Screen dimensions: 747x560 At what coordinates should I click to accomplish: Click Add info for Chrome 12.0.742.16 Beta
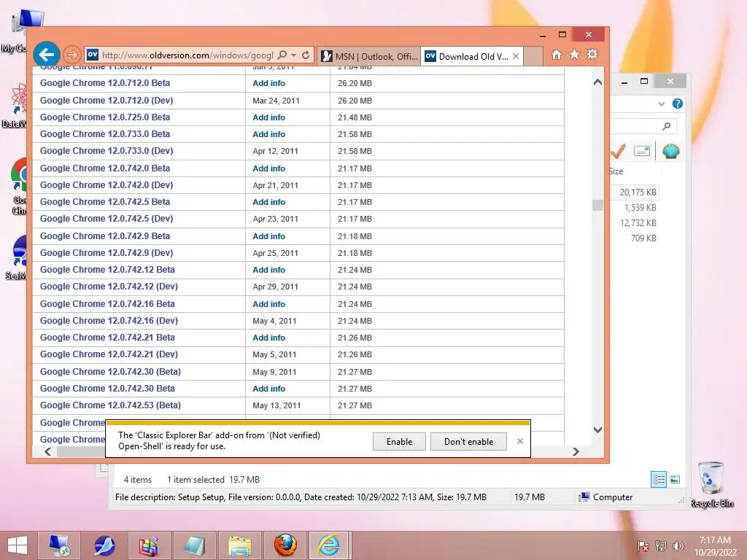268,304
